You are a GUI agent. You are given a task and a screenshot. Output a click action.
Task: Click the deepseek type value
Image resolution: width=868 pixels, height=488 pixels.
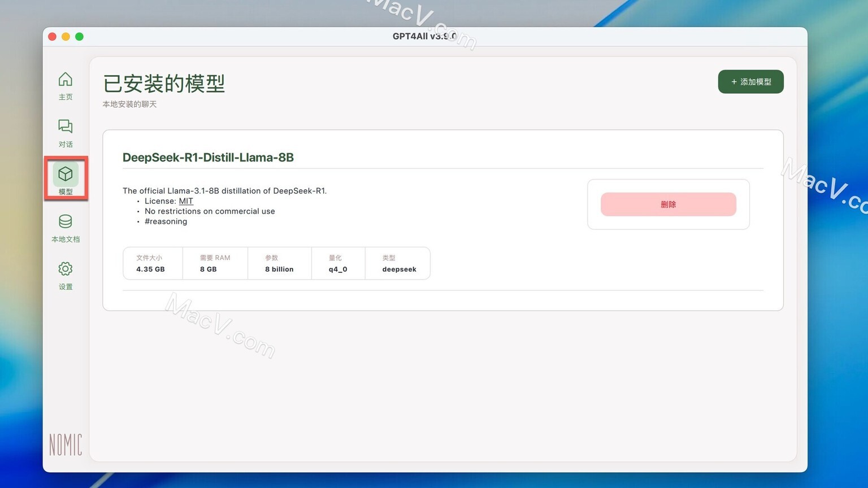pos(399,269)
